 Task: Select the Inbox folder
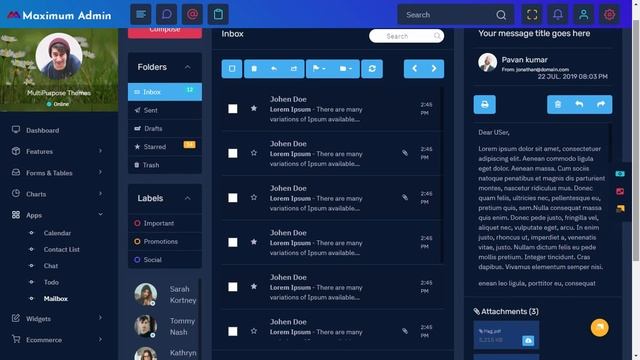(x=165, y=92)
